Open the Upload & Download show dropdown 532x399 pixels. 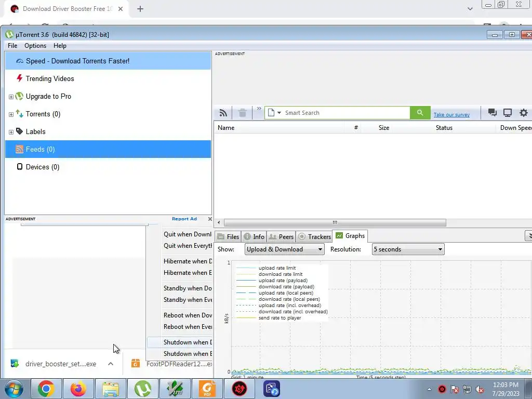click(x=284, y=249)
